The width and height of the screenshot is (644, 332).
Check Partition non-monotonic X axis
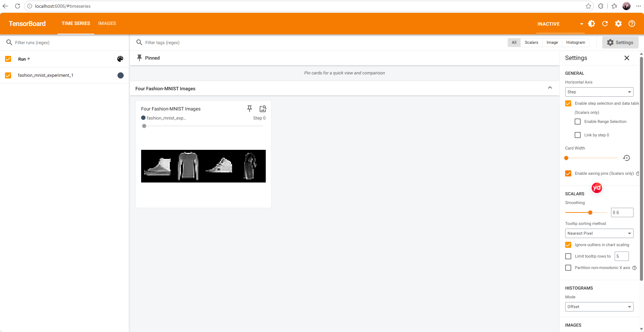[x=568, y=268]
